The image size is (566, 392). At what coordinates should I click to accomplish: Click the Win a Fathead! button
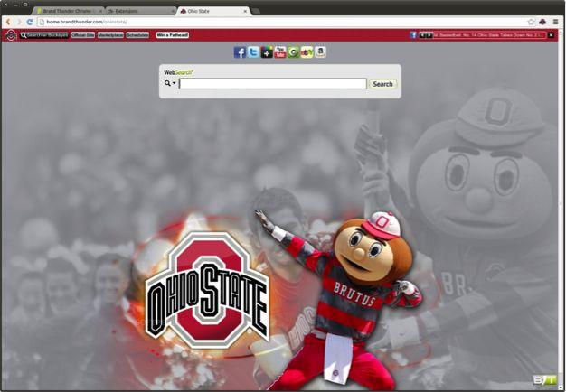173,35
